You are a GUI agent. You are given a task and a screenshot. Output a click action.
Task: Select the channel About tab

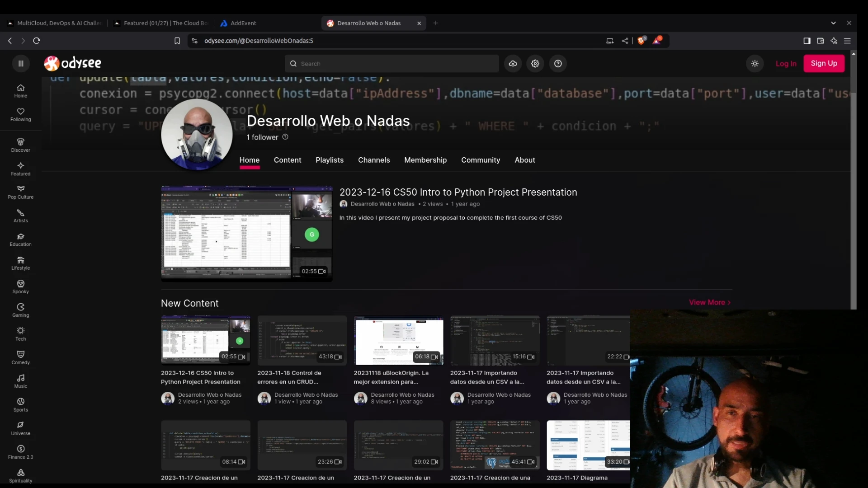pos(525,160)
